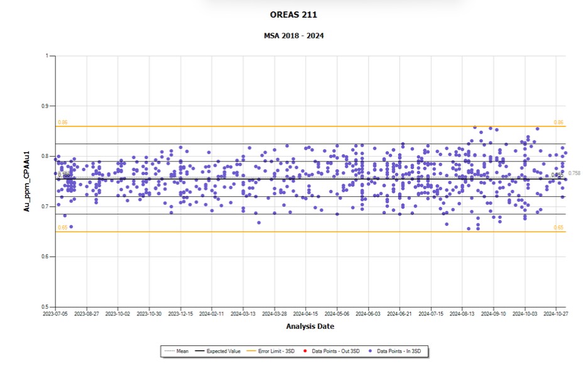Click the y-axis value 1

[47, 56]
